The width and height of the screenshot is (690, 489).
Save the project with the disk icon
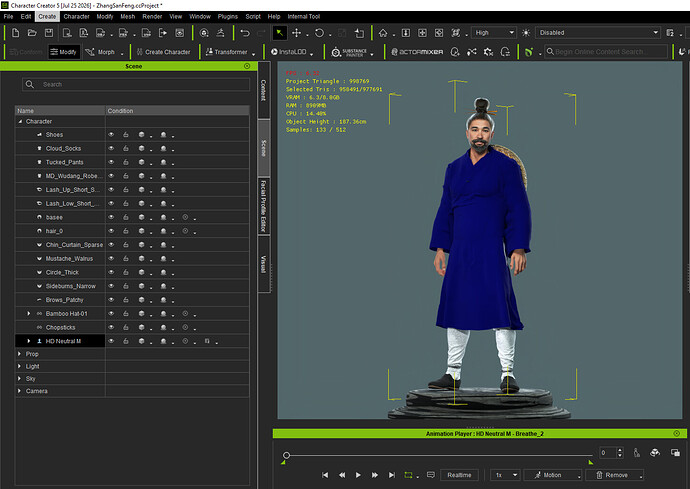coord(49,33)
